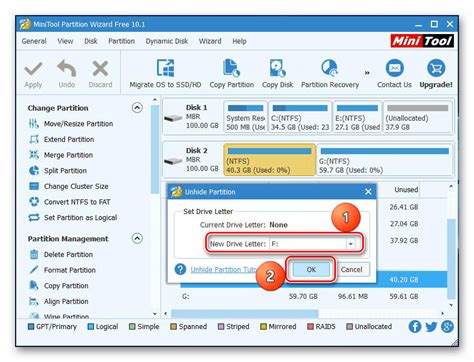The height and width of the screenshot is (362, 474).
Task: Open Twitter social icon
Action: pos(431,327)
